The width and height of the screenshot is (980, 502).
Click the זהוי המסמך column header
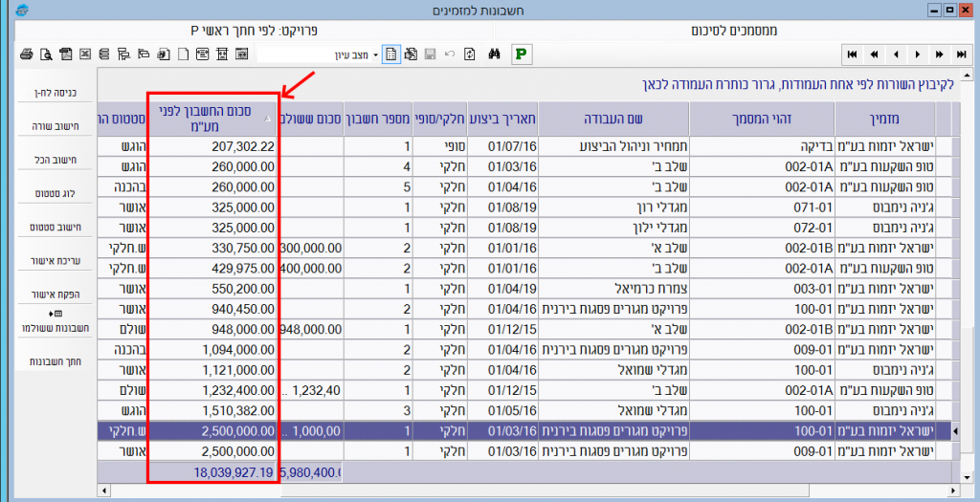[x=761, y=119]
